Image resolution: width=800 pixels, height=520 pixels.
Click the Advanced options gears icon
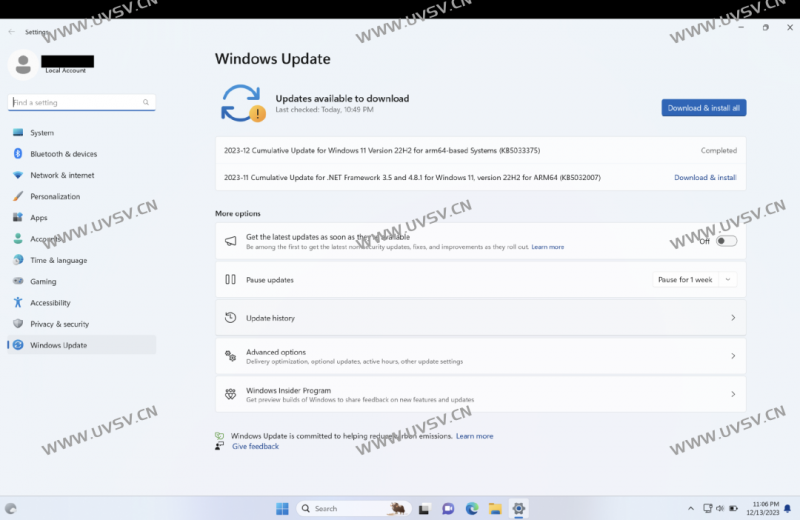pyautogui.click(x=231, y=356)
